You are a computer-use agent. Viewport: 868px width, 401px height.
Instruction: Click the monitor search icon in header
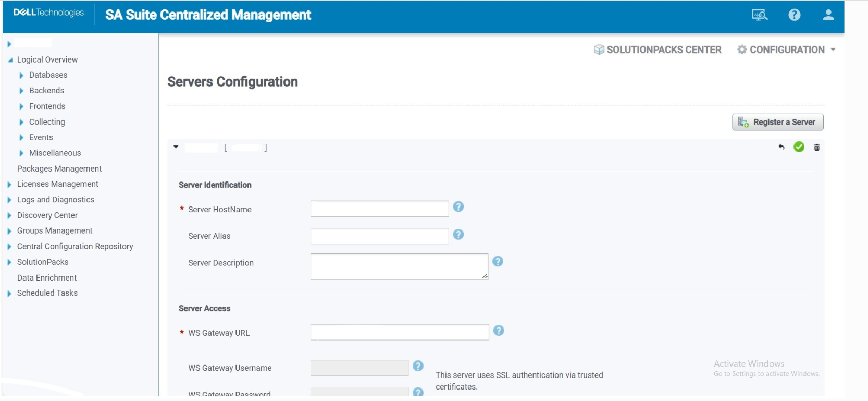[759, 15]
